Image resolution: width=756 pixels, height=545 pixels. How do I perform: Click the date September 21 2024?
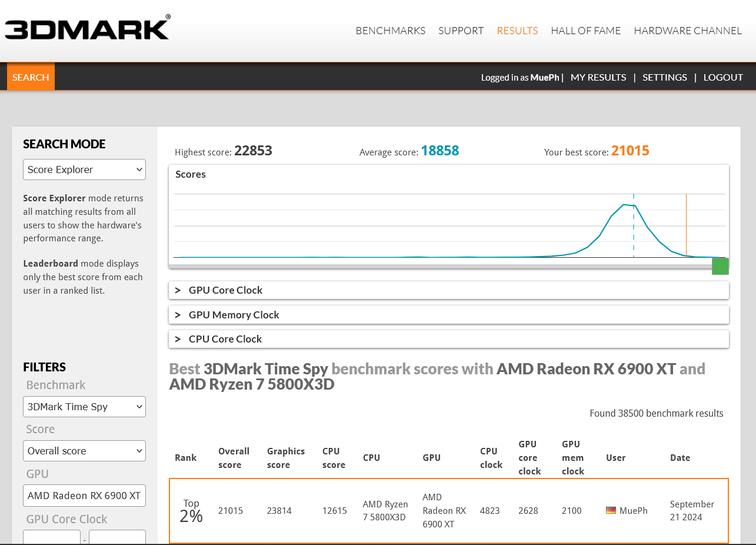(x=692, y=511)
